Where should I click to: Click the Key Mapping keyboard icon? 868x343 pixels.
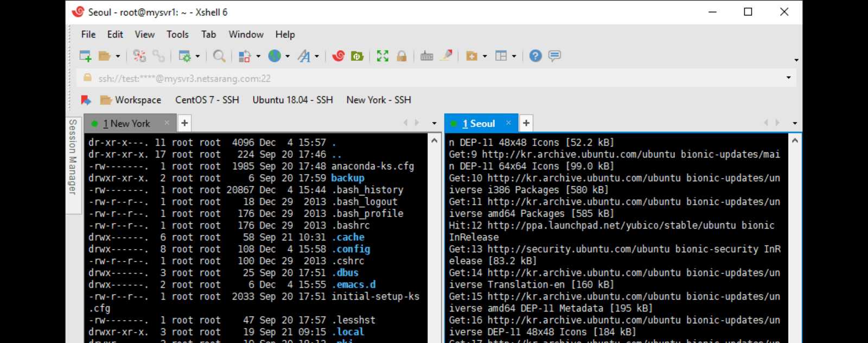427,56
